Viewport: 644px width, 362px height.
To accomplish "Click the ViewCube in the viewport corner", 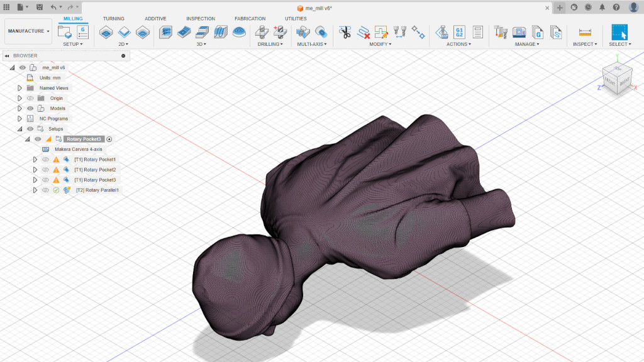I will tap(616, 79).
